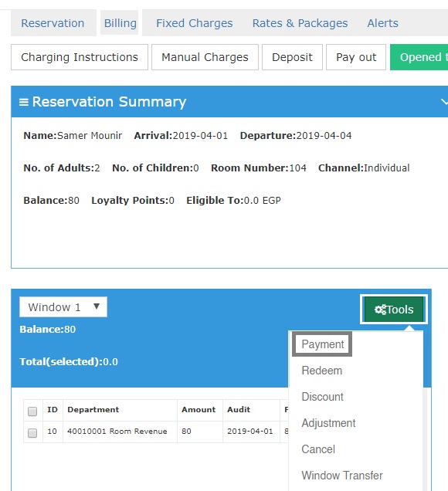The width and height of the screenshot is (448, 491).
Task: Tick the select-all checkbox in table header
Action: (x=32, y=411)
